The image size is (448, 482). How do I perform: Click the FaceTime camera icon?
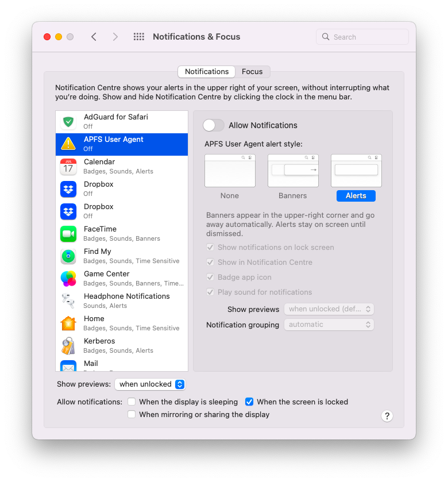click(x=68, y=234)
